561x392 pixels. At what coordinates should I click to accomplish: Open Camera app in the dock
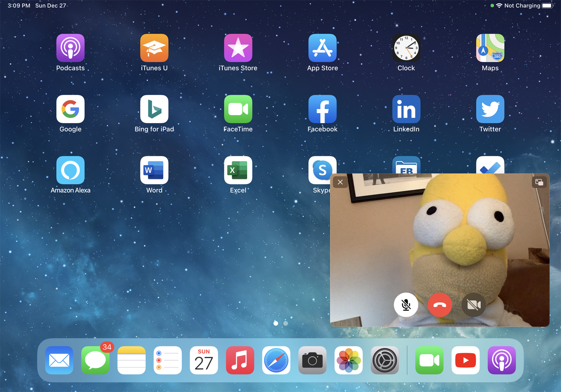[x=312, y=360]
